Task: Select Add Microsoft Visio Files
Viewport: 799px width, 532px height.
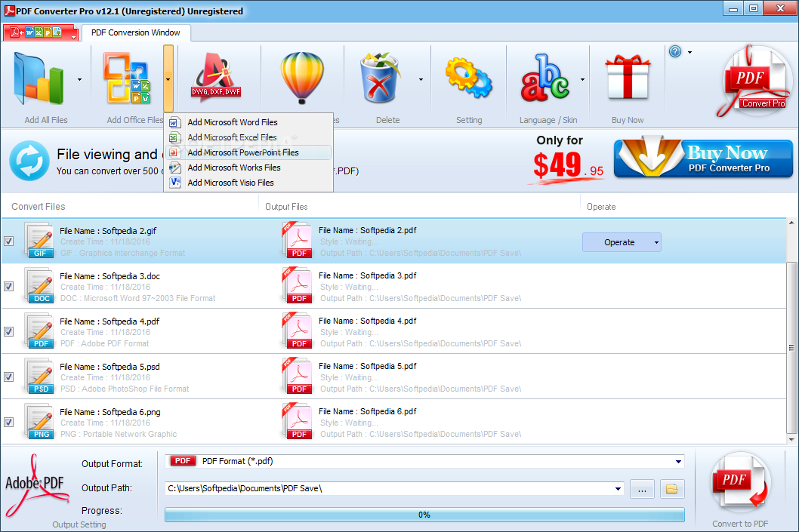Action: 248,183
